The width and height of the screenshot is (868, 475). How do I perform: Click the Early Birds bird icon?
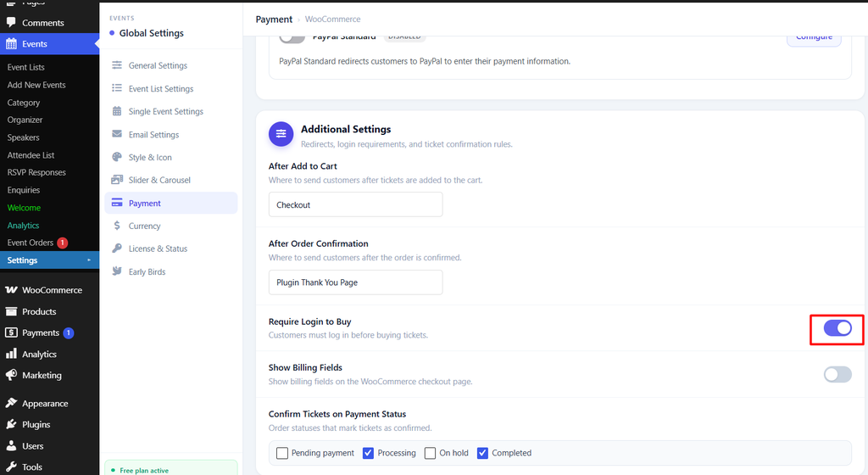[117, 271]
